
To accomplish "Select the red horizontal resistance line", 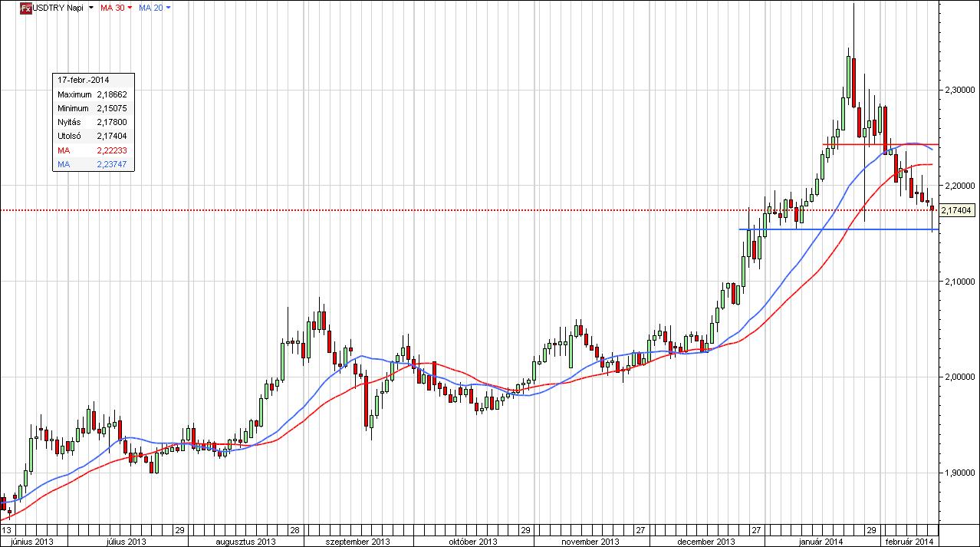I will coord(880,144).
